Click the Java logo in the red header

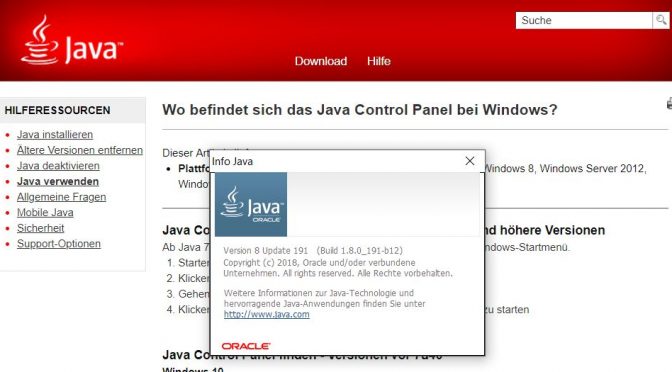pos(72,40)
